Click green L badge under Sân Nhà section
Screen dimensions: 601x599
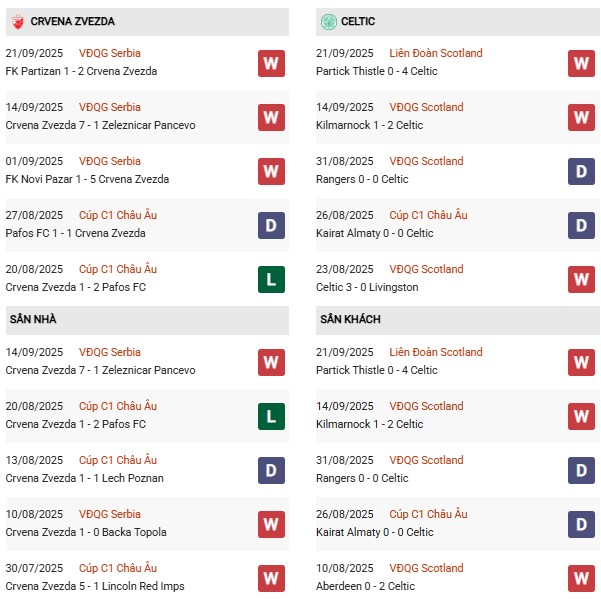271,416
